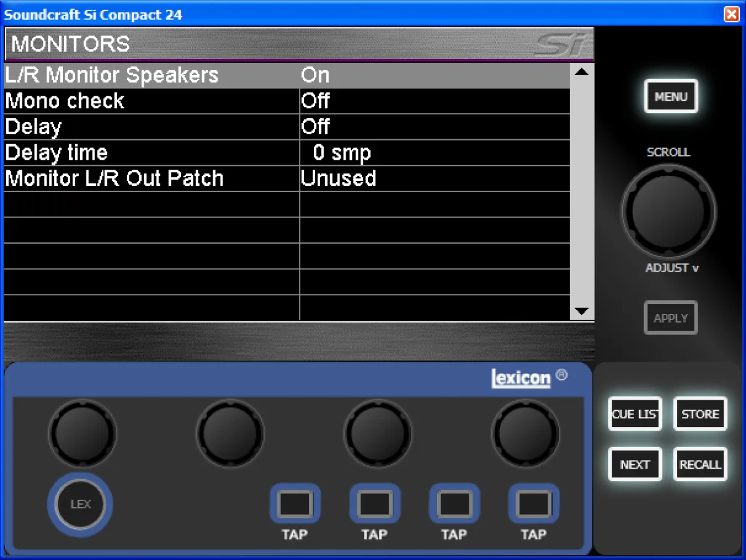The width and height of the screenshot is (746, 560).
Task: Tap the second TAP button from left
Action: click(x=374, y=503)
